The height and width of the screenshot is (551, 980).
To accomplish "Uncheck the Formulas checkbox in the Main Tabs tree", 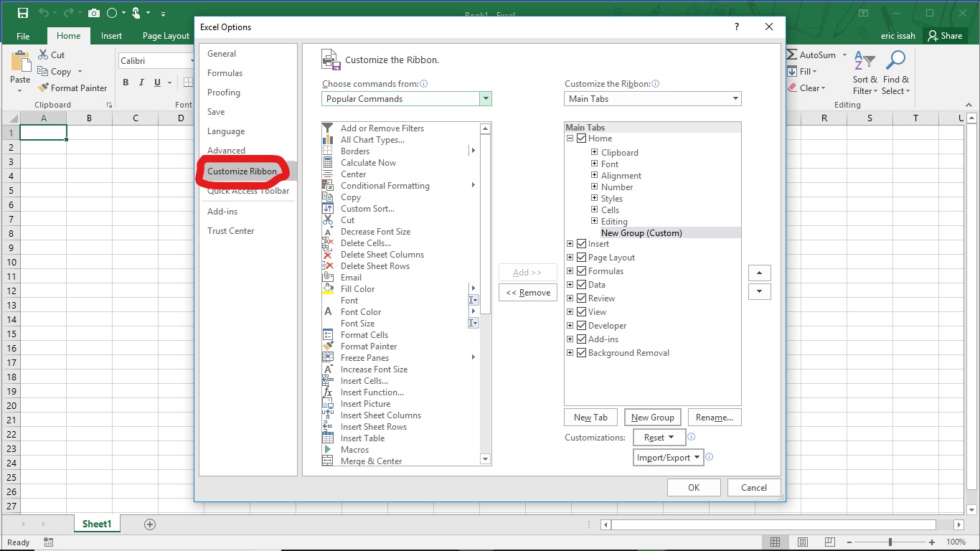I will tap(582, 271).
